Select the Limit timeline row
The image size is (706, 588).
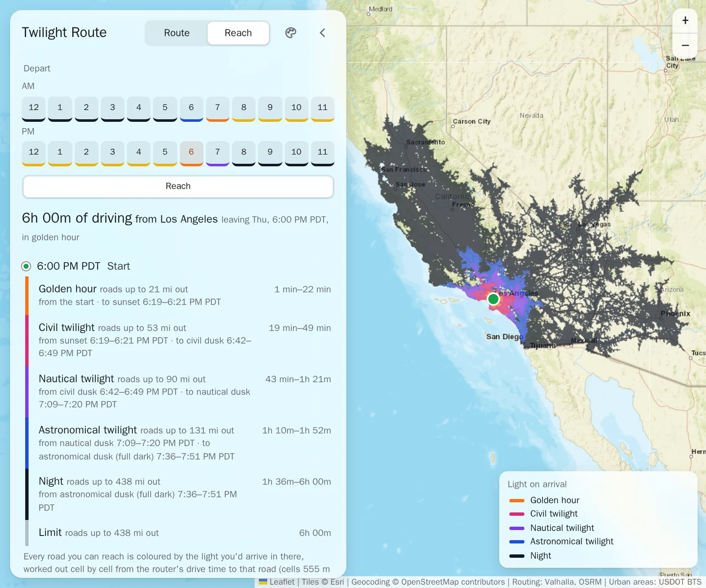pos(178,533)
